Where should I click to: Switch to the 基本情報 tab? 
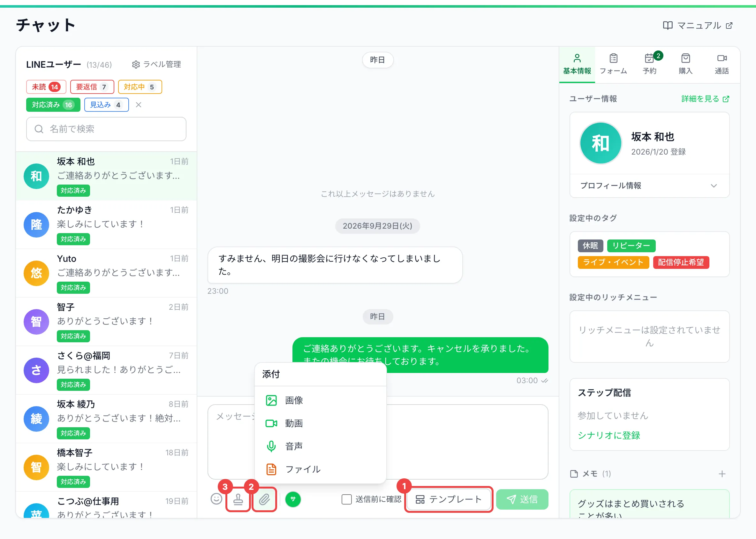577,65
